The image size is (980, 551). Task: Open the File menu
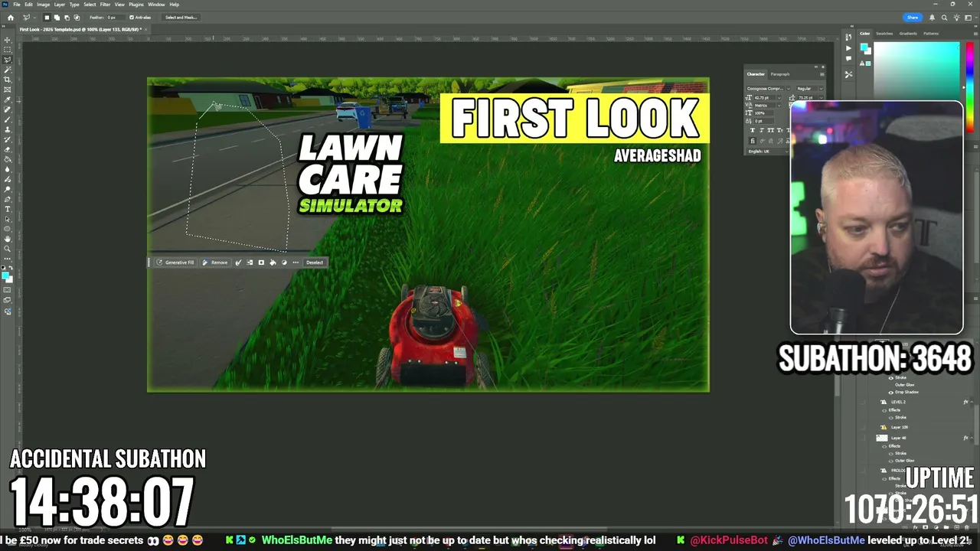[17, 5]
